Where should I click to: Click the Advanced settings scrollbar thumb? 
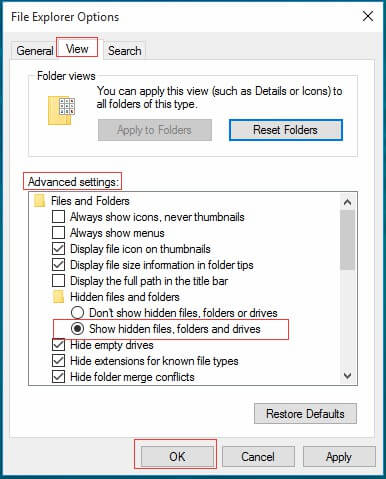tap(347, 240)
